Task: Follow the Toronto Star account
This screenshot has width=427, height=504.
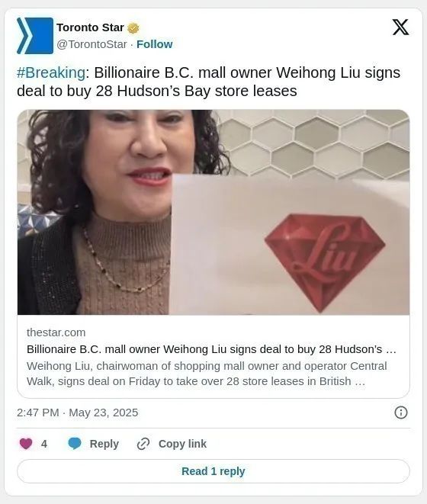Action: coord(154,44)
